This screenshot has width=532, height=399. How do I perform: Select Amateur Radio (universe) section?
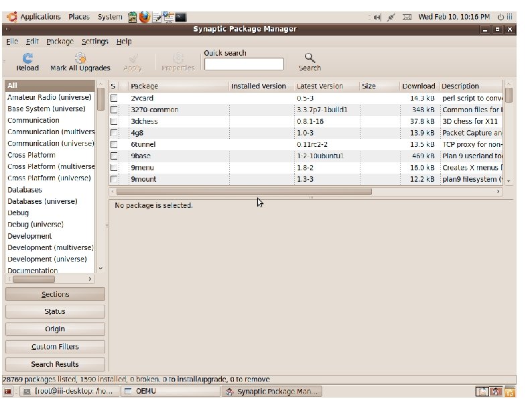50,97
